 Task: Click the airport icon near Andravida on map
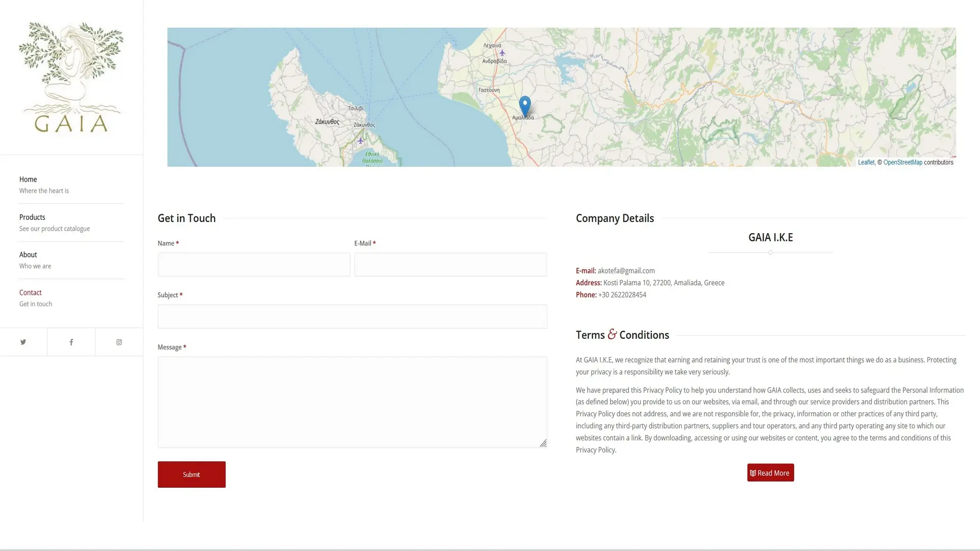pos(502,53)
